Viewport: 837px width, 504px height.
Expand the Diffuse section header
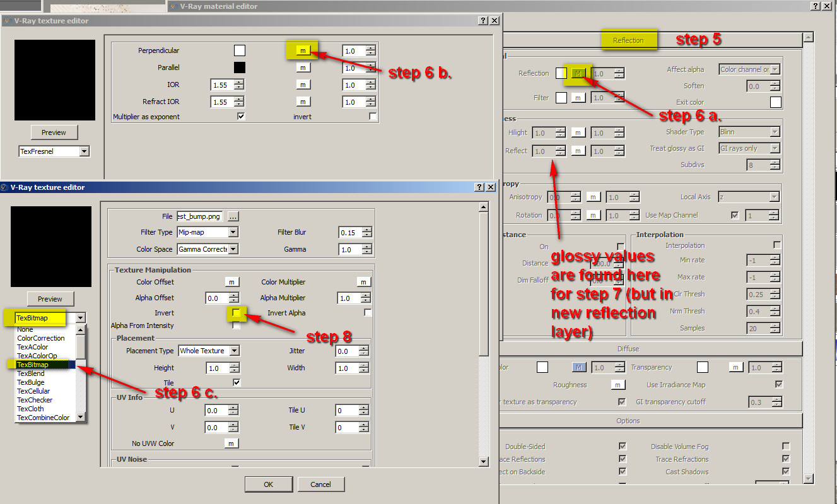628,349
